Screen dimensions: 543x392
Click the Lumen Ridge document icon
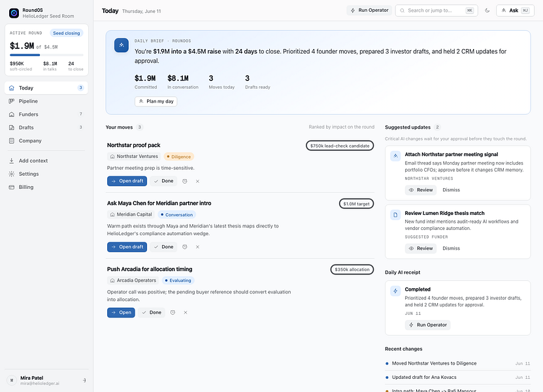tap(395, 215)
